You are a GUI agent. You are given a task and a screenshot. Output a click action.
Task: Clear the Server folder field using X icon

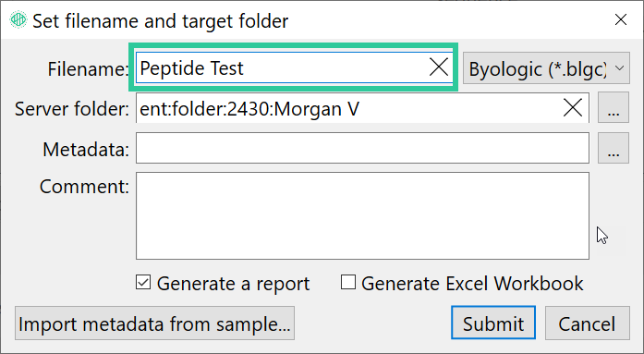click(x=573, y=108)
